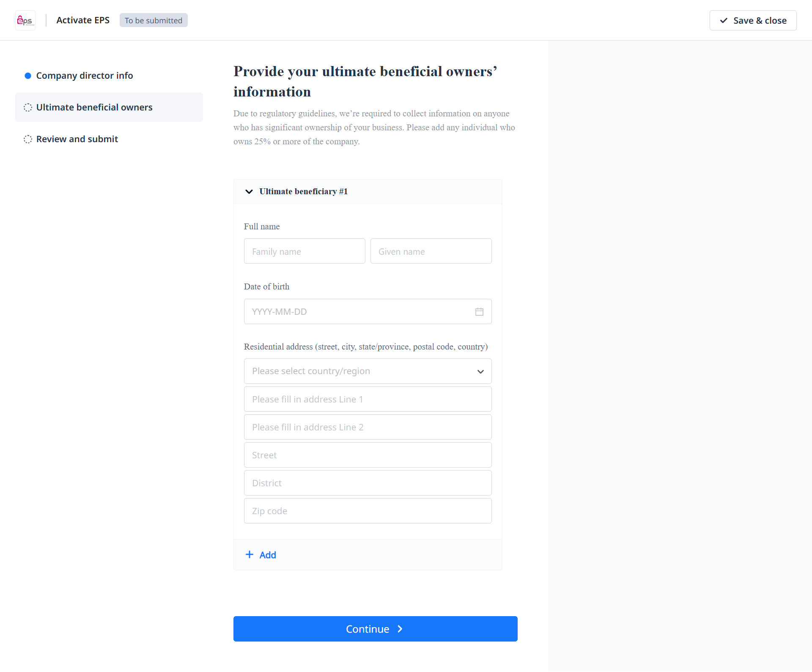Click the Company director info status dot
This screenshot has width=812, height=672.
[28, 76]
